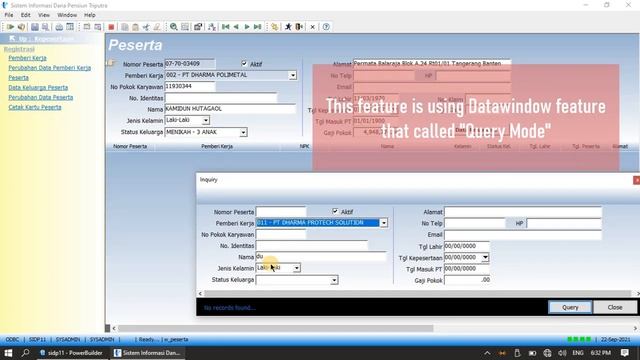Open the Edit menu
The image size is (640, 360).
coord(25,15)
